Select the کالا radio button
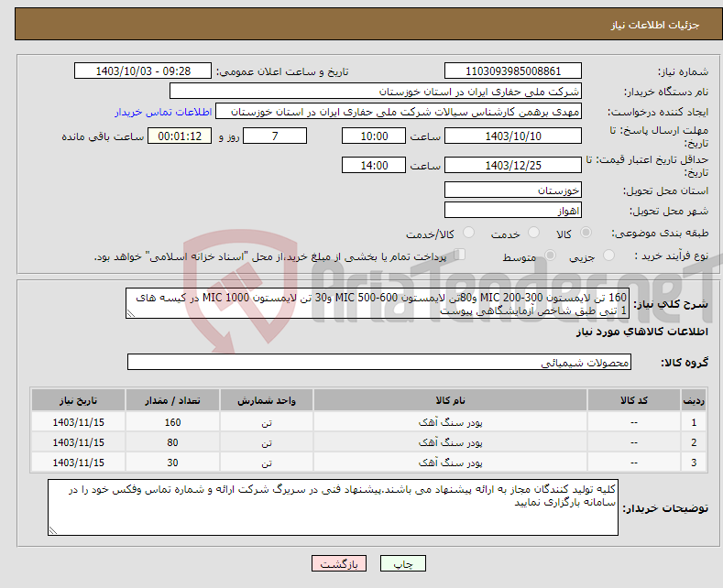723x588 pixels. pyautogui.click(x=586, y=233)
